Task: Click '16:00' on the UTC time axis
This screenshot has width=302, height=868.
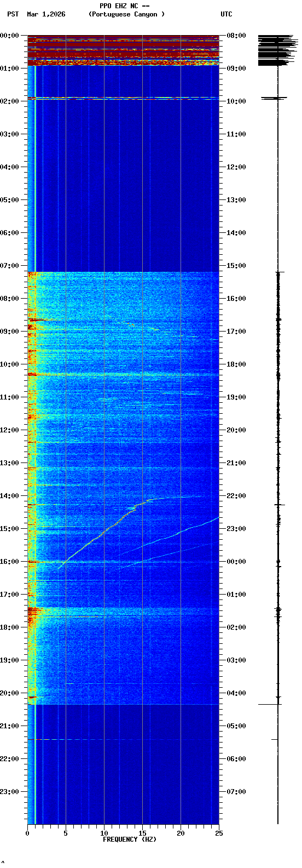Action: [x=236, y=299]
